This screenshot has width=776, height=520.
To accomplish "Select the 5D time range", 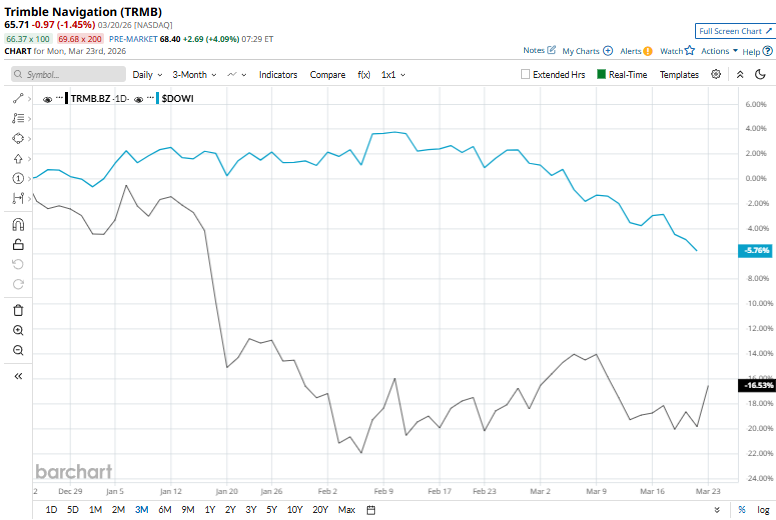I will [x=73, y=510].
